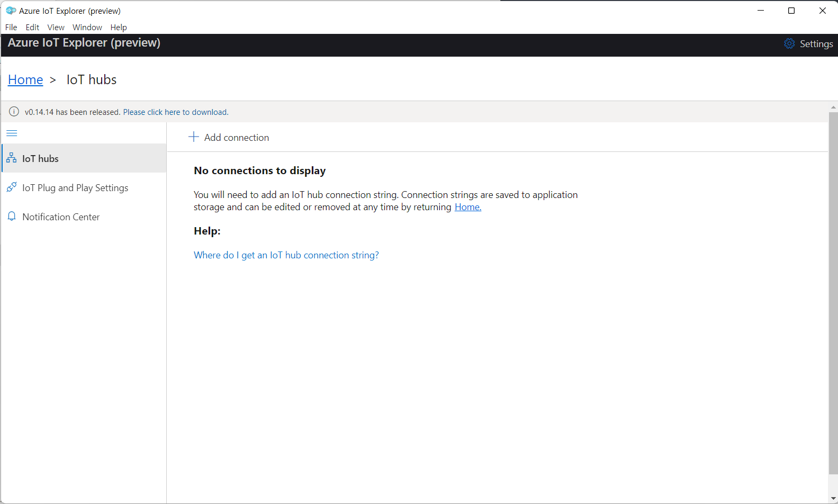The image size is (838, 504).
Task: Click the vertical scrollbar thumb
Action: click(833, 293)
